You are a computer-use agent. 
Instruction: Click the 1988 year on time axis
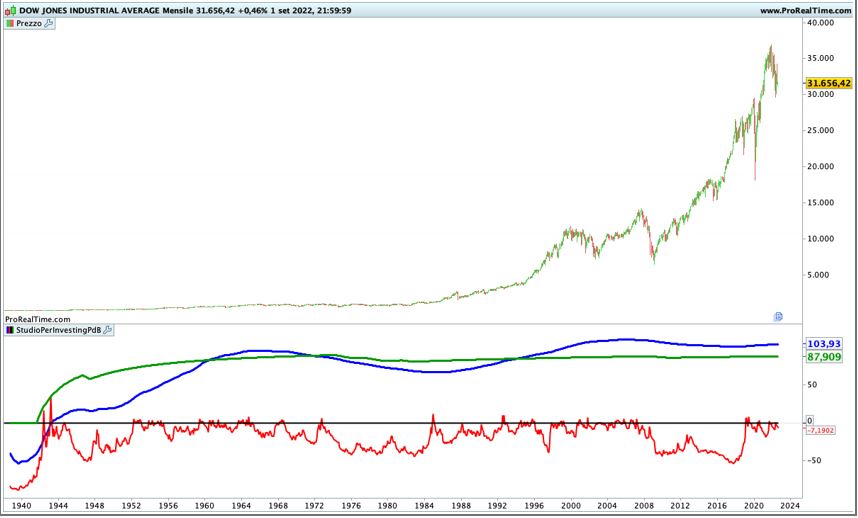pyautogui.click(x=461, y=506)
